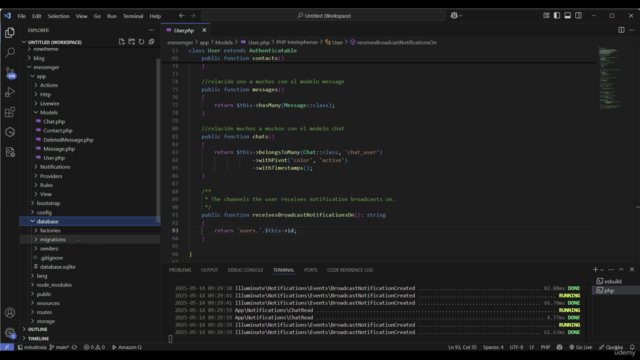Click the code minimap

(609, 78)
